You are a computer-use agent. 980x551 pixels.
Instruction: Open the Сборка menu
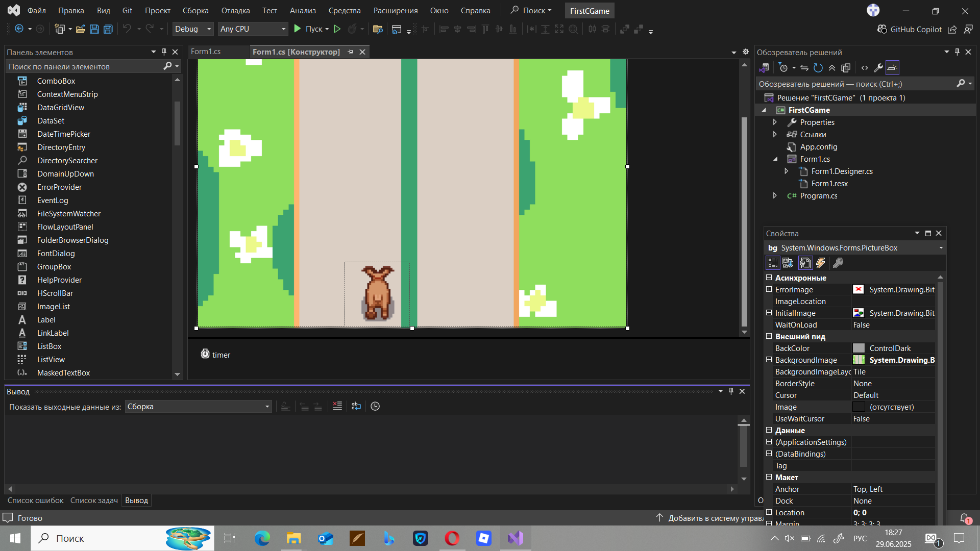tap(195, 10)
